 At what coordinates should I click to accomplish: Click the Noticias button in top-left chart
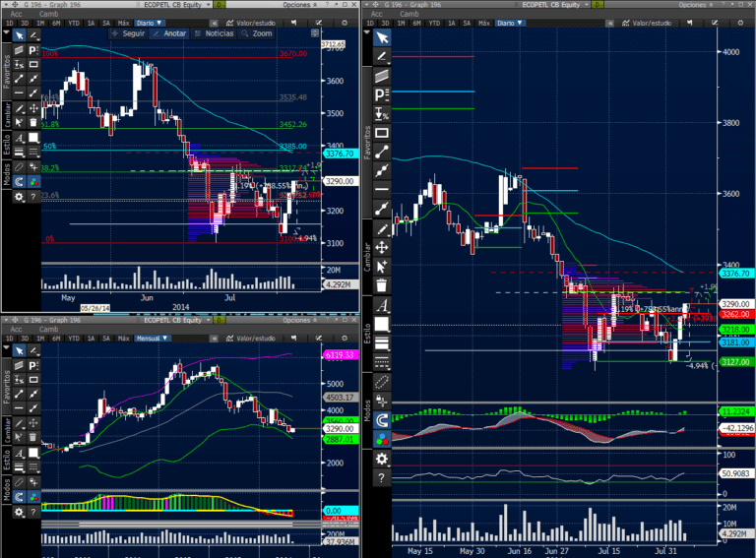(x=216, y=33)
